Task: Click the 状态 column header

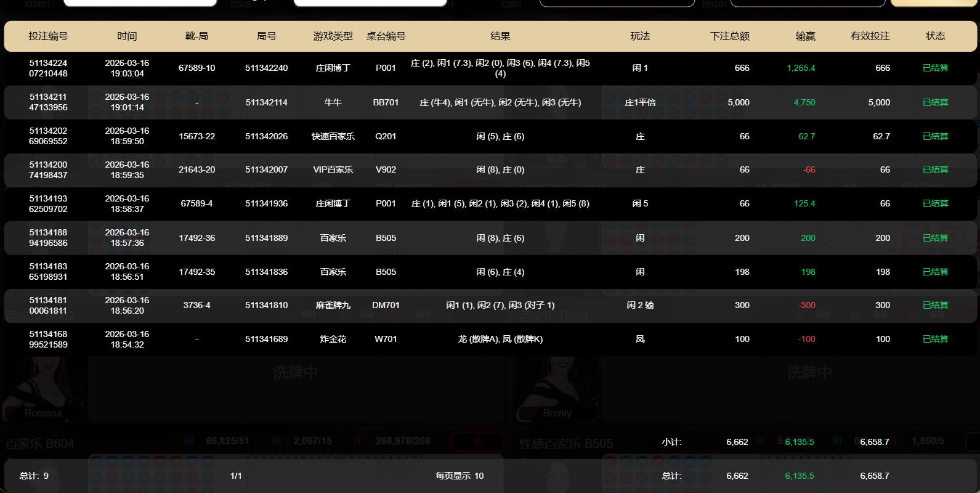Action: tap(935, 36)
